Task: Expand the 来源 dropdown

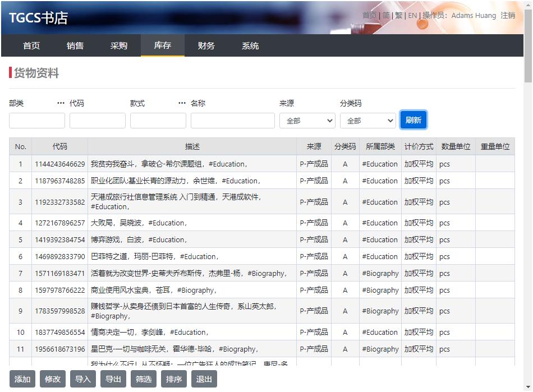Action: tap(307, 121)
